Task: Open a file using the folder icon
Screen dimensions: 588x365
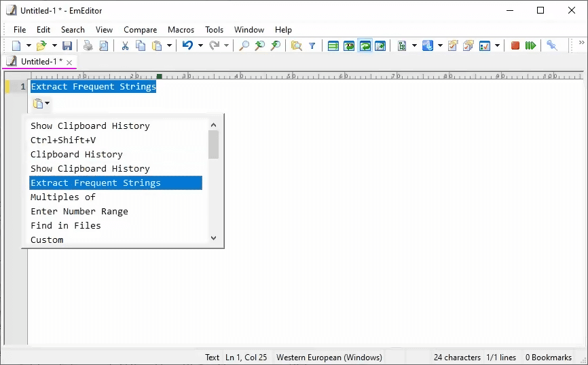Action: coord(41,45)
